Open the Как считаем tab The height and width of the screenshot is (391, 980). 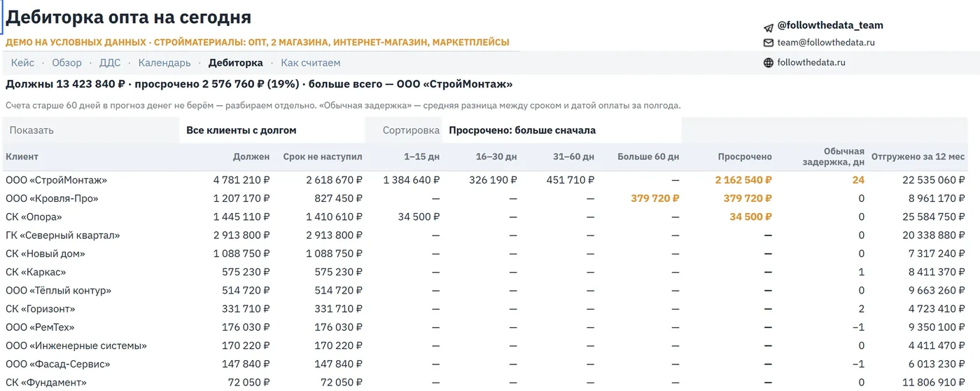(311, 63)
